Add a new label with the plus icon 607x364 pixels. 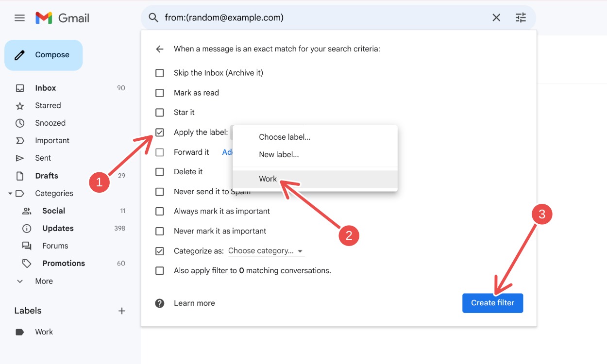click(x=121, y=311)
